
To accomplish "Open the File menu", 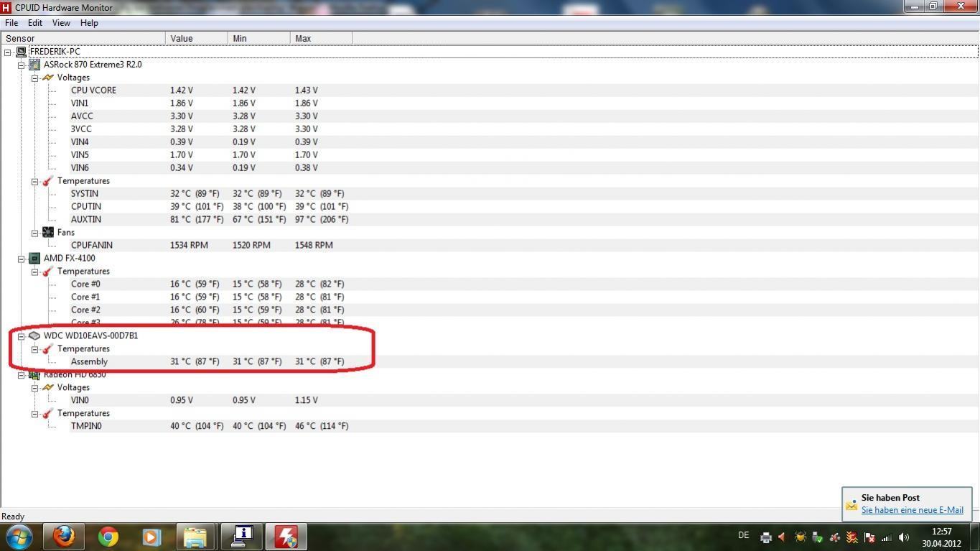I will point(11,23).
